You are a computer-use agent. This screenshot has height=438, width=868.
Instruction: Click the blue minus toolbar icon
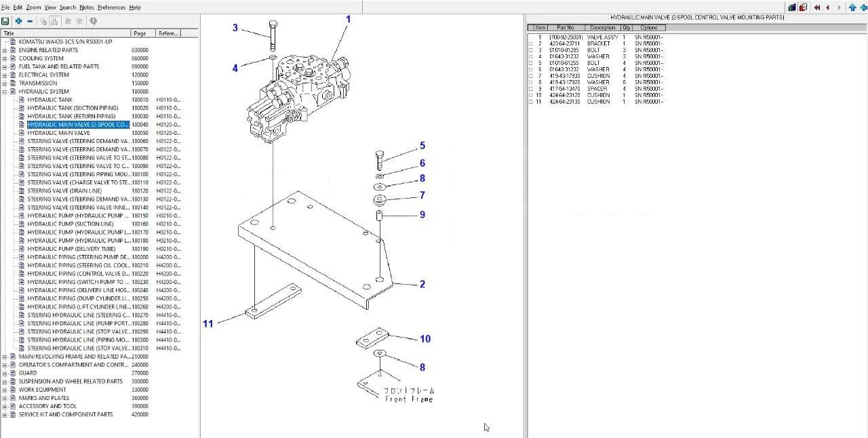coord(30,21)
